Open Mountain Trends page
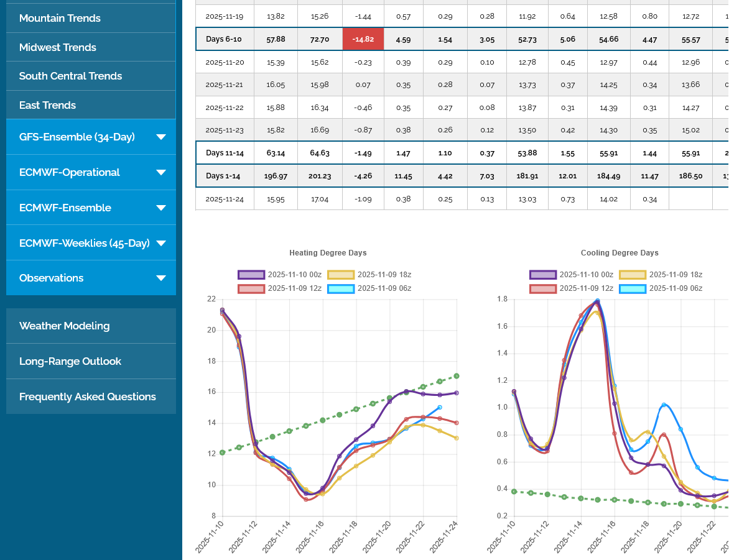Viewport: 729px width, 560px height. (x=60, y=18)
